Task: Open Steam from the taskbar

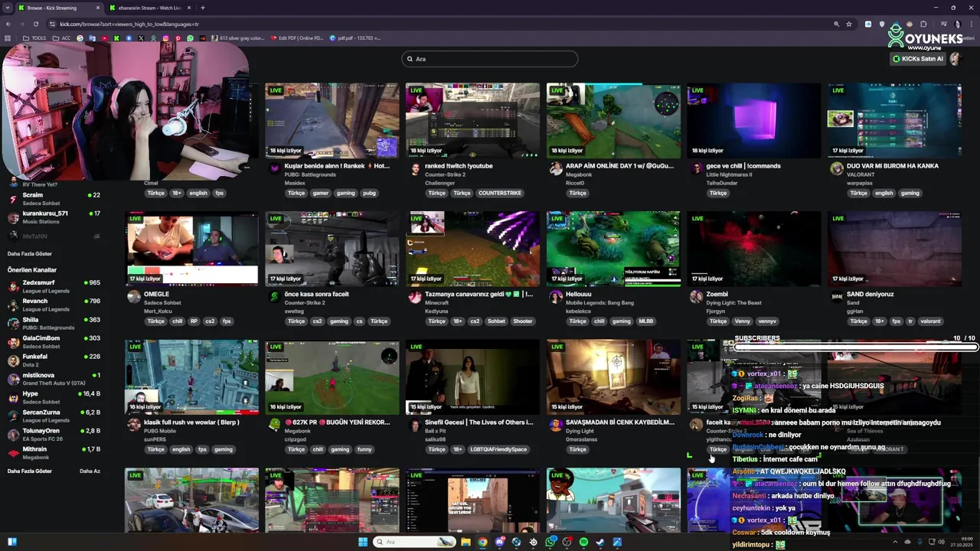Action: 600,542
